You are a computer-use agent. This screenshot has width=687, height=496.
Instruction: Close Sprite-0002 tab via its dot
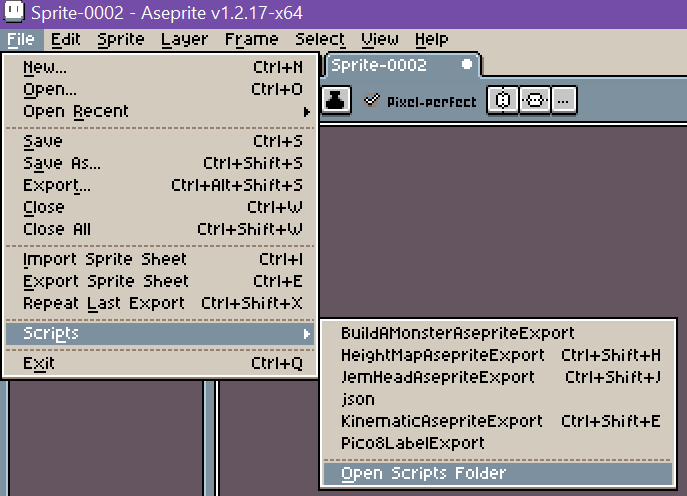click(467, 65)
